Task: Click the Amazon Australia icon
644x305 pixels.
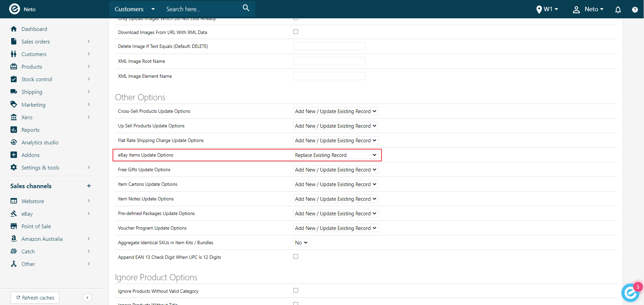Action: tap(14, 239)
